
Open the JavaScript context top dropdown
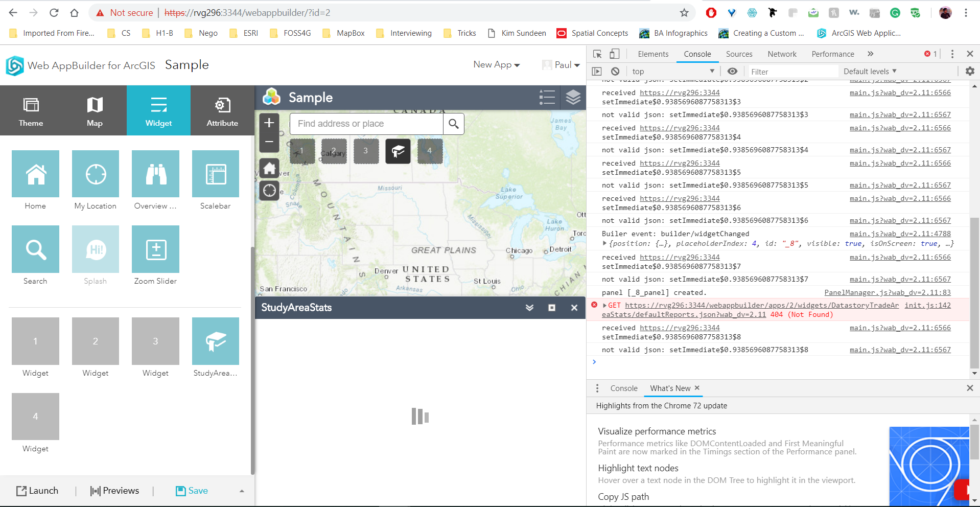673,72
